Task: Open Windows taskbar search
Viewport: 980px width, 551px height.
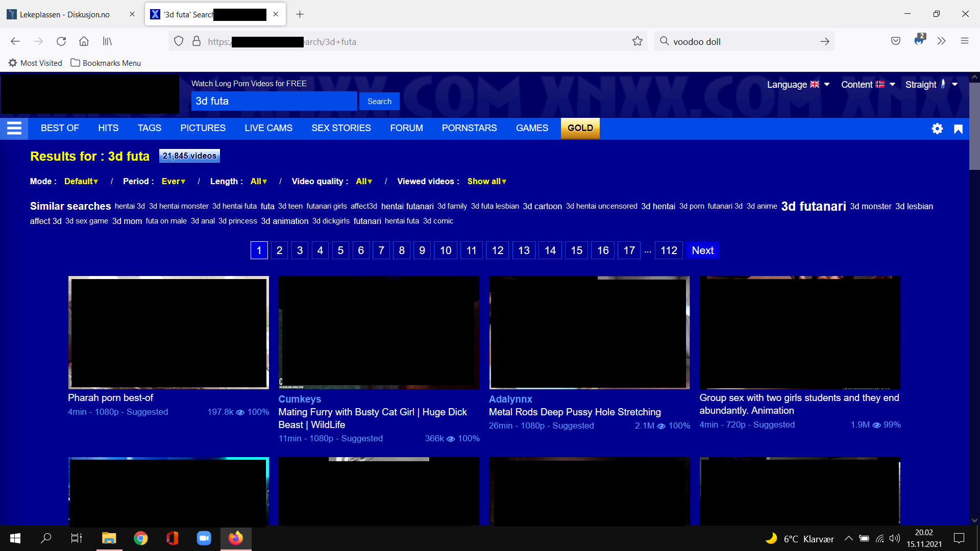Action: (x=46, y=538)
